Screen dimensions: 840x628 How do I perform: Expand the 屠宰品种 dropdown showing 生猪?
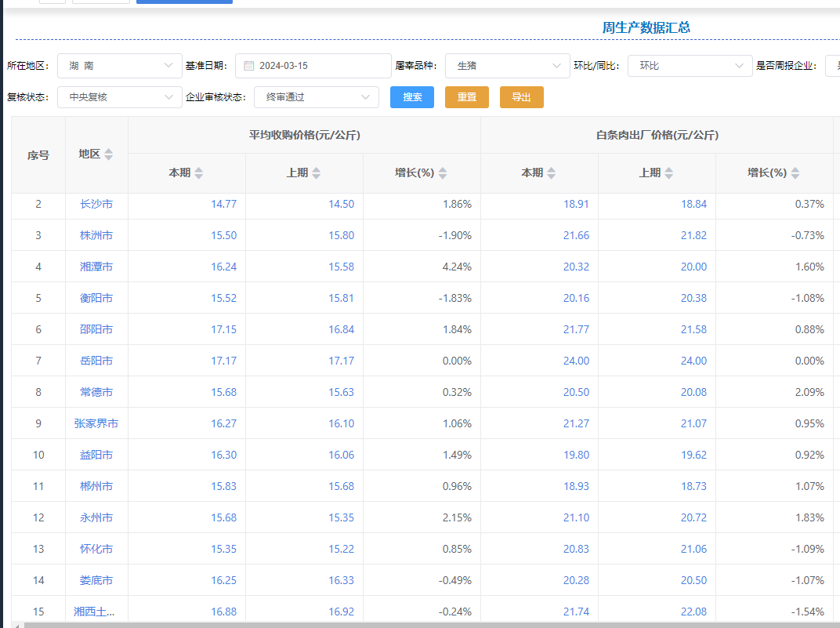(x=507, y=66)
